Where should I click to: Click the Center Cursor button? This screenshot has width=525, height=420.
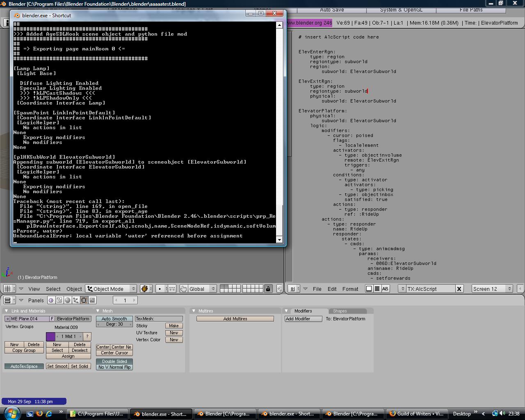tap(114, 353)
